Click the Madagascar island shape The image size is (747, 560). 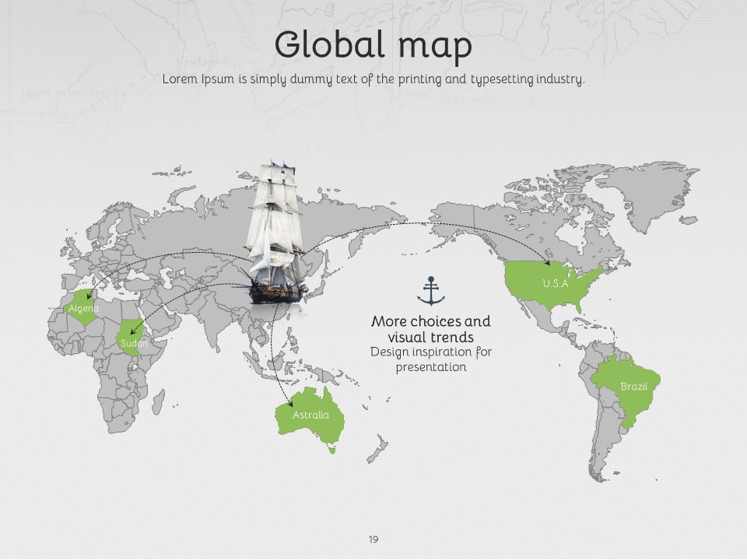tap(158, 401)
